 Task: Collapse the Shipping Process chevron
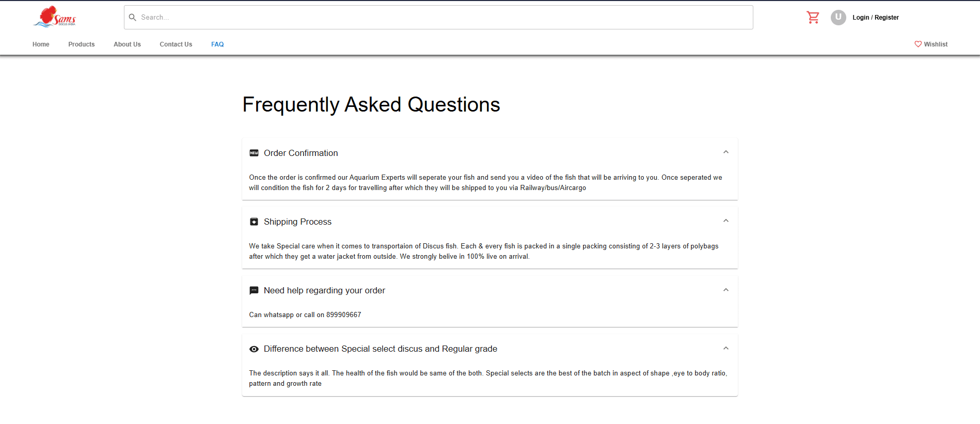[x=726, y=221]
